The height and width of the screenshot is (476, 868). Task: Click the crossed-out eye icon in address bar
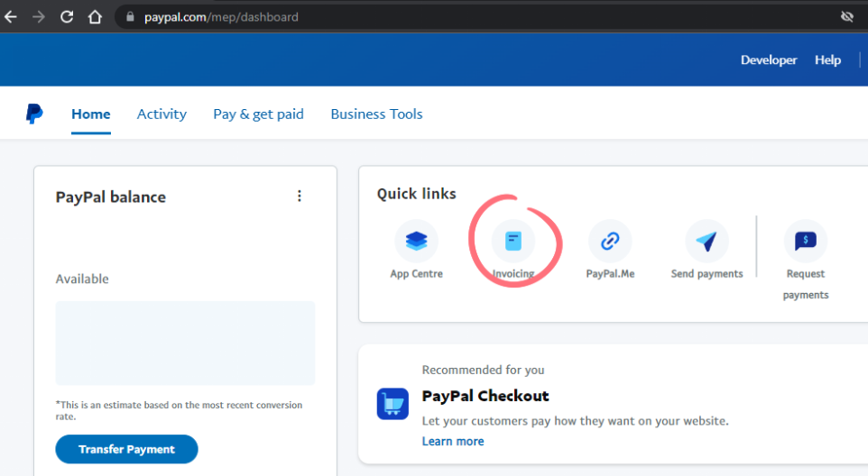coord(847,17)
